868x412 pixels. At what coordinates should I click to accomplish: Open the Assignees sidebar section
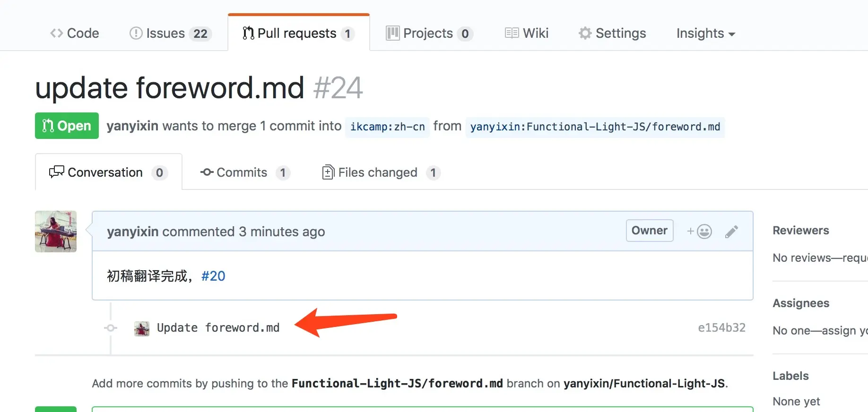click(x=801, y=303)
